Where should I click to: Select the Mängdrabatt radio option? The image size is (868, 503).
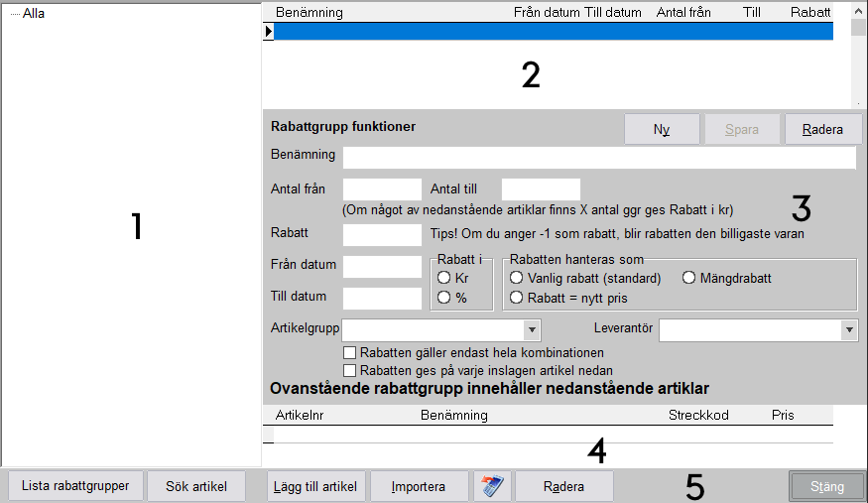coord(689,279)
